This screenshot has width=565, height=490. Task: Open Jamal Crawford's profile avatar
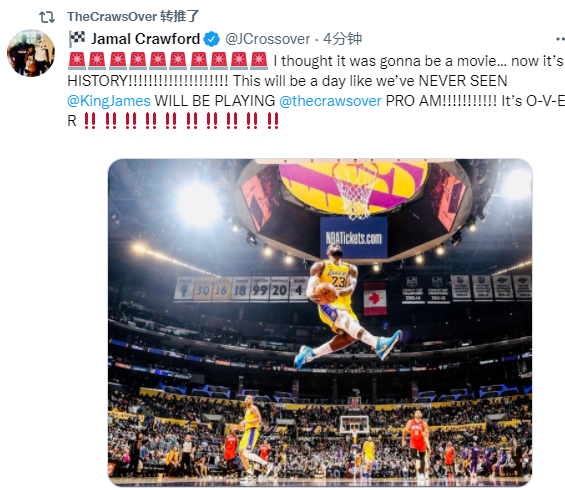[x=31, y=53]
